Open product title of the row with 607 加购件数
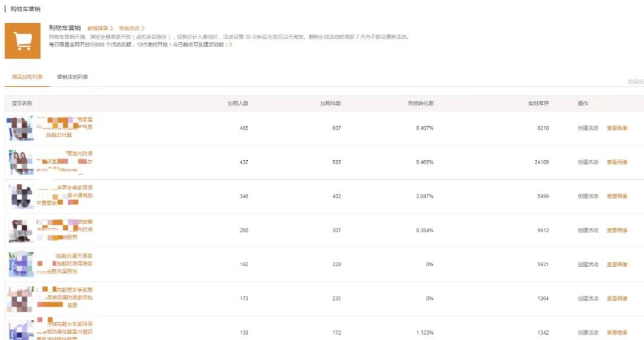This screenshot has width=644, height=340. [64, 127]
